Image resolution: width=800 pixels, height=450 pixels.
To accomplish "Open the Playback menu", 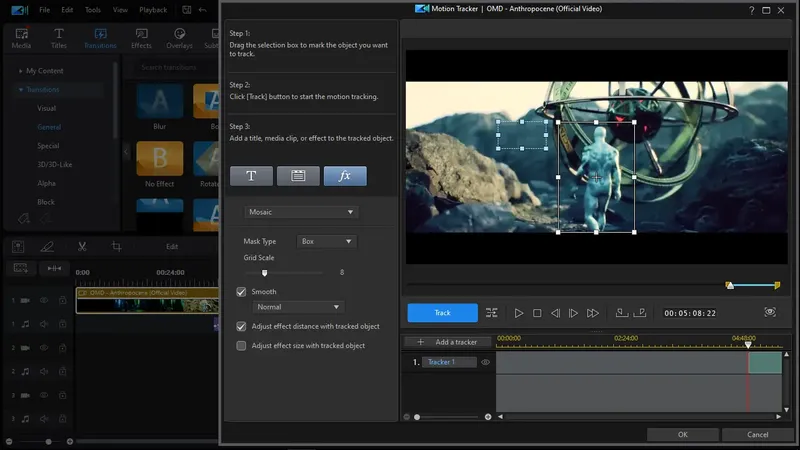I will click(153, 10).
